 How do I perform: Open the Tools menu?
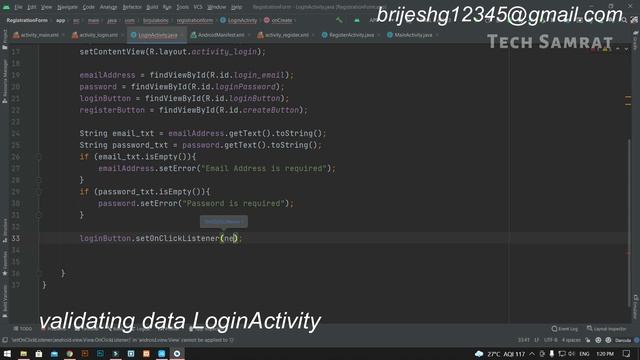tap(182, 7)
